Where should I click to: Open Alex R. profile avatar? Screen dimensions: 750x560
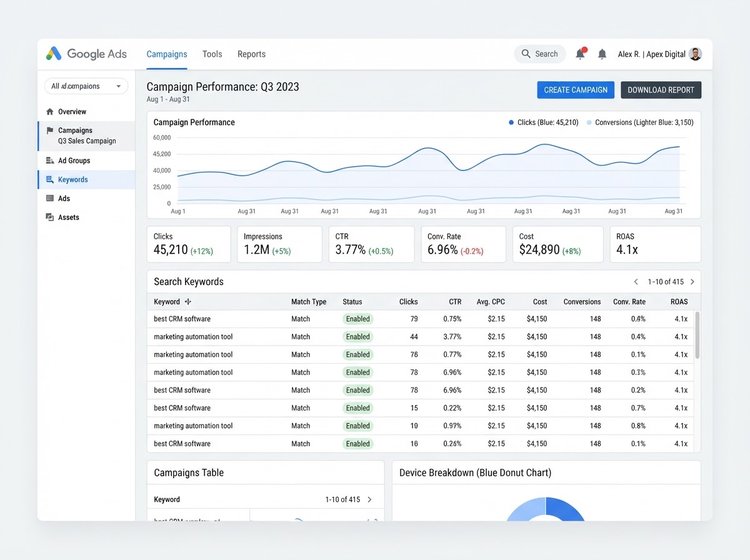coord(695,54)
